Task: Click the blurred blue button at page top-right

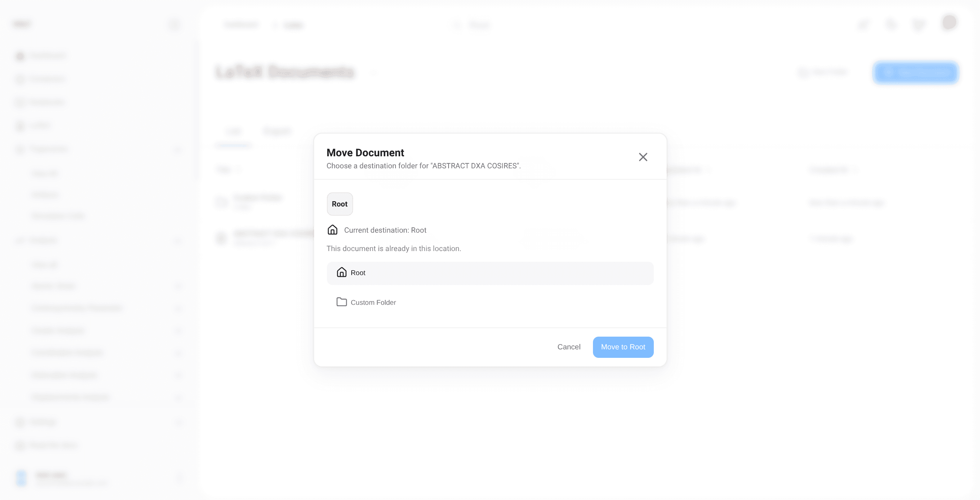Action: pyautogui.click(x=915, y=72)
